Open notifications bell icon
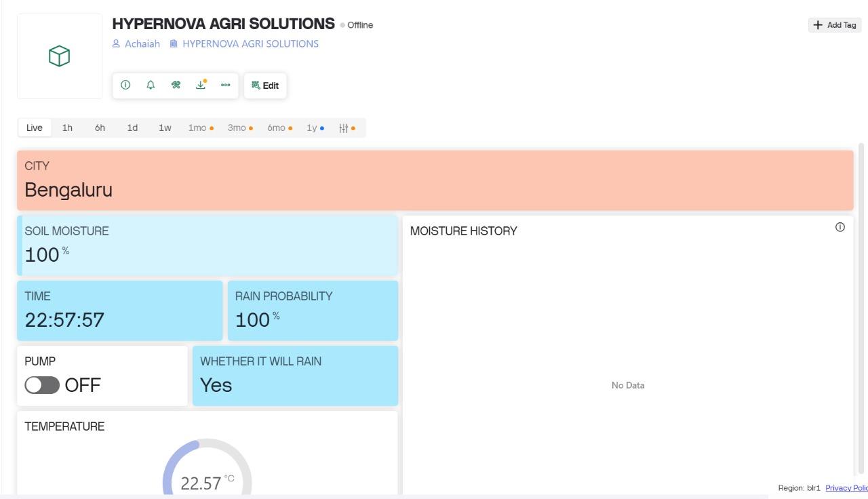The width and height of the screenshot is (868, 499). 151,85
